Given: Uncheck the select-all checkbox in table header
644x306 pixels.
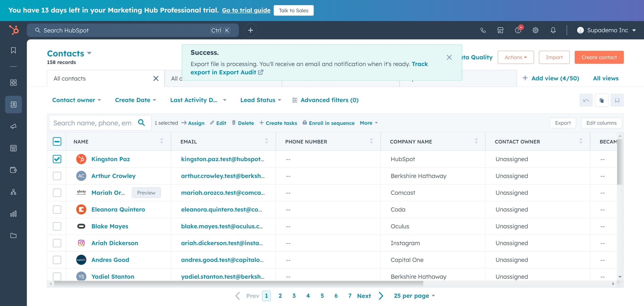Looking at the screenshot, I should (x=57, y=142).
